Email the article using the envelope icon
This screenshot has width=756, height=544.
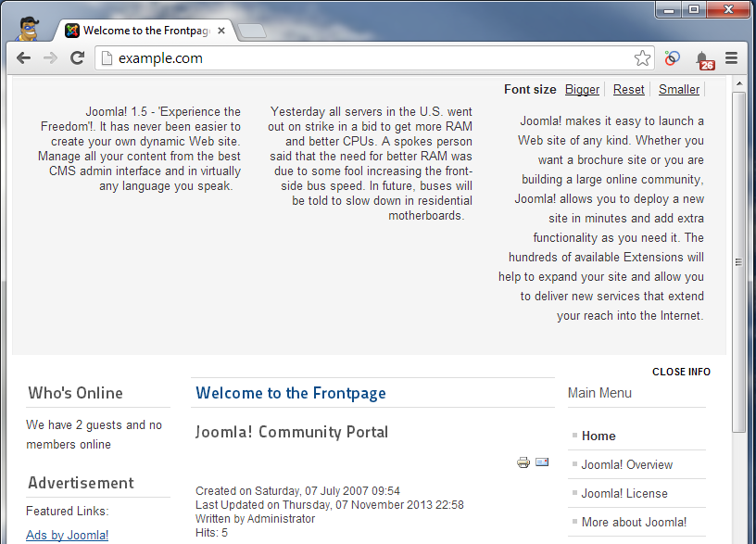[x=542, y=462]
